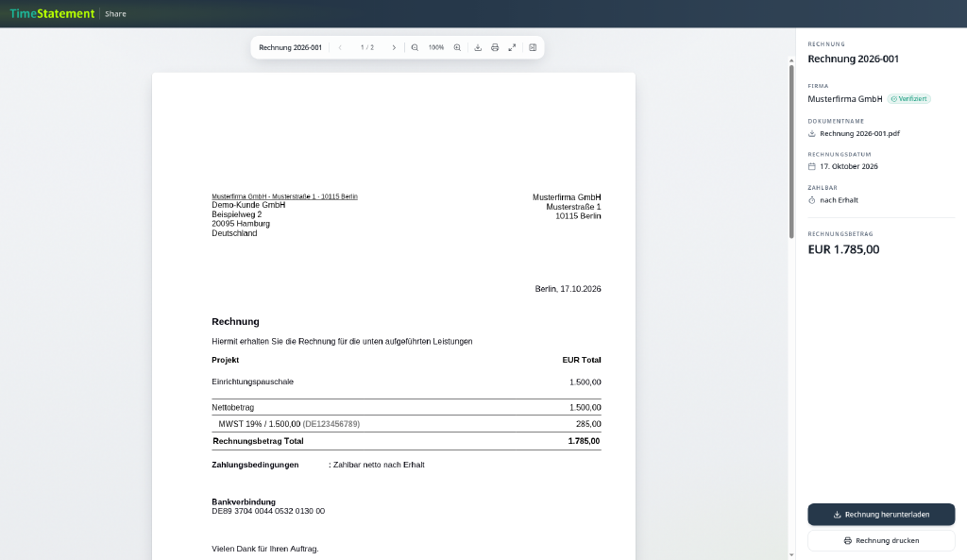Click the 100% zoom level indicator
Viewport: 967px width, 560px height.
pyautogui.click(x=436, y=47)
